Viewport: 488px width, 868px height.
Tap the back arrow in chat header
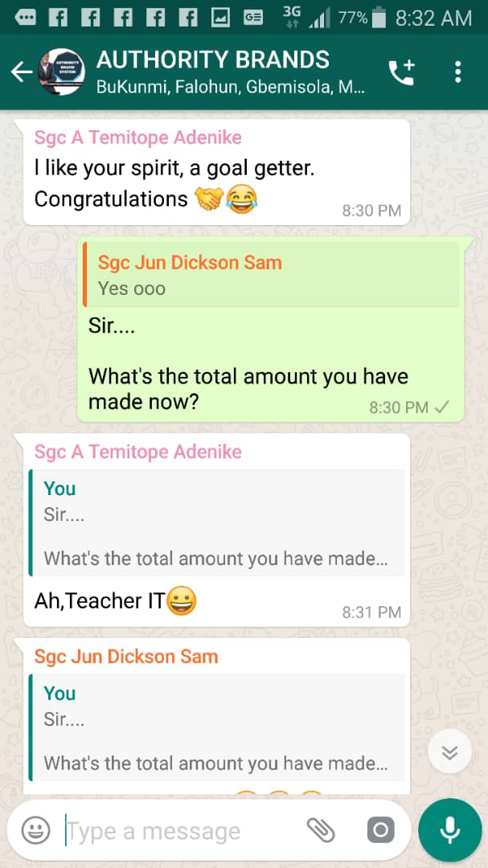(21, 72)
